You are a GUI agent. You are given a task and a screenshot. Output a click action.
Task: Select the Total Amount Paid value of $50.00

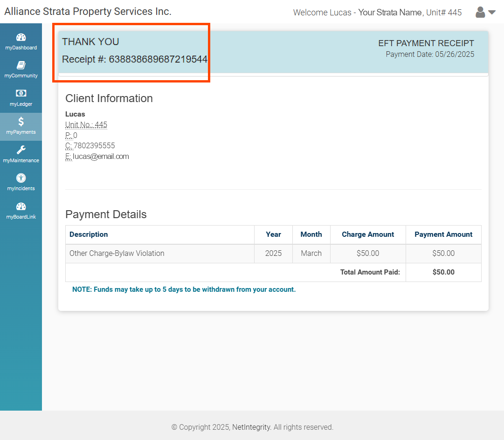coord(443,272)
